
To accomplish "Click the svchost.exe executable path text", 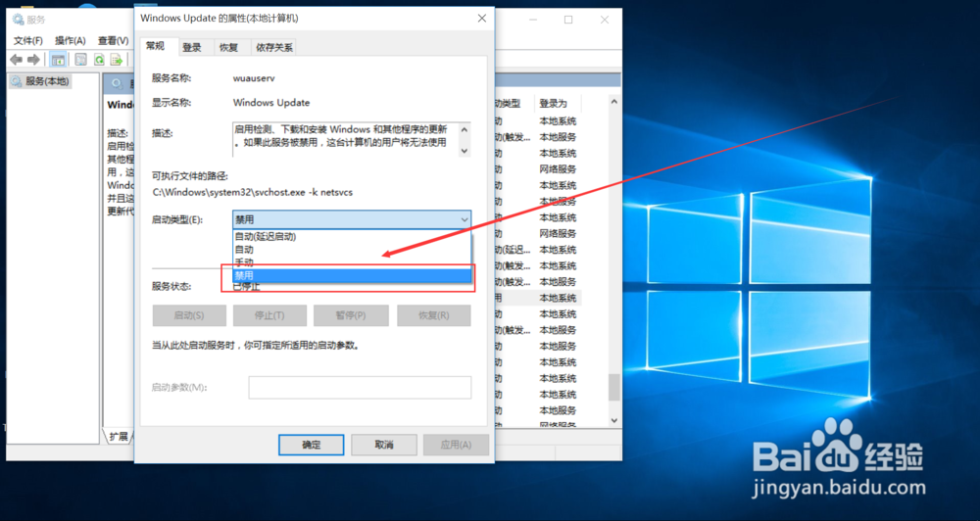I will [253, 192].
